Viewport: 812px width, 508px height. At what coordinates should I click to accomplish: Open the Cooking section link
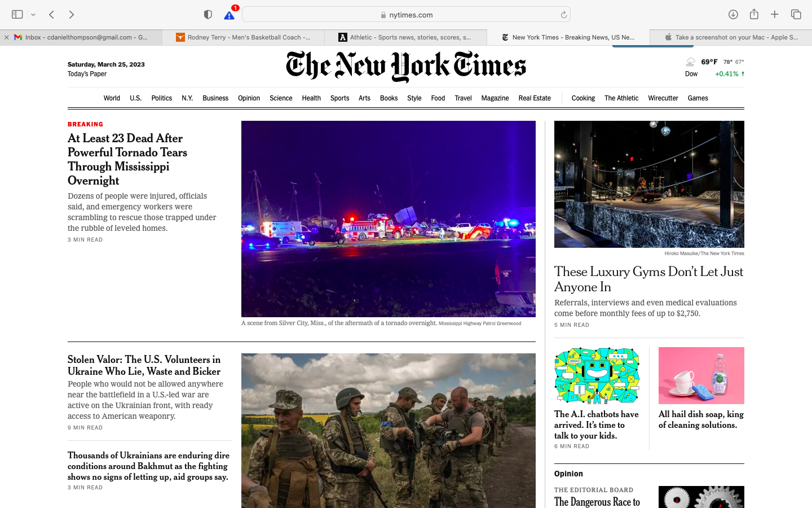(583, 98)
